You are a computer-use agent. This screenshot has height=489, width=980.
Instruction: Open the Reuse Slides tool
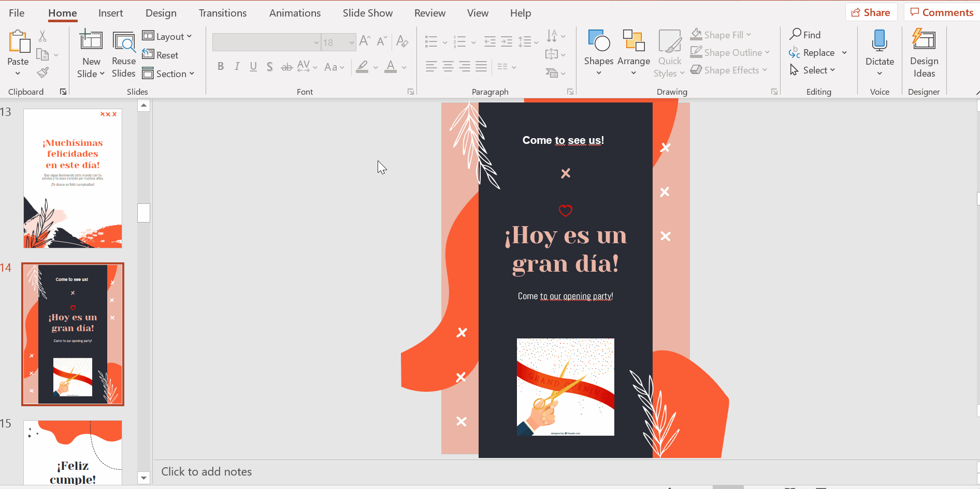[123, 54]
